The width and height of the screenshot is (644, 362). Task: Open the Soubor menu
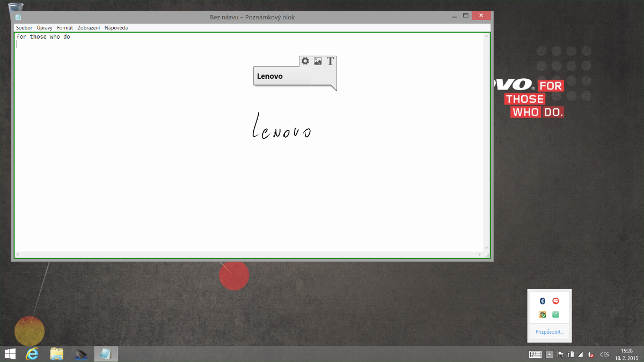(x=24, y=27)
